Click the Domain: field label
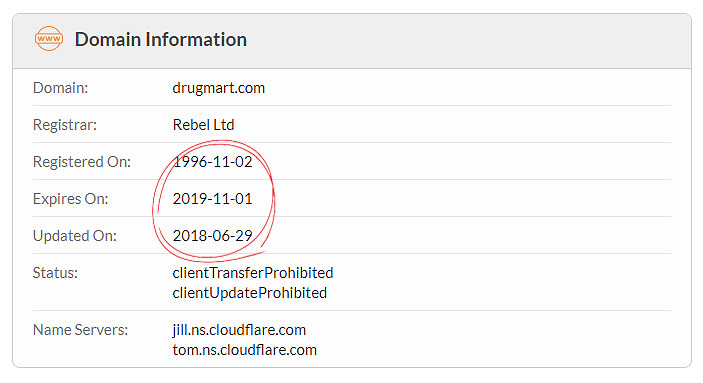 pyautogui.click(x=61, y=88)
